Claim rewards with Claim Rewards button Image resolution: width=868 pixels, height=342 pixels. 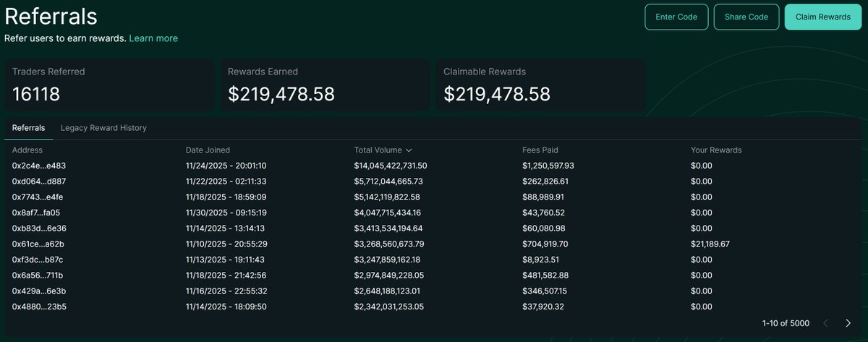(823, 17)
